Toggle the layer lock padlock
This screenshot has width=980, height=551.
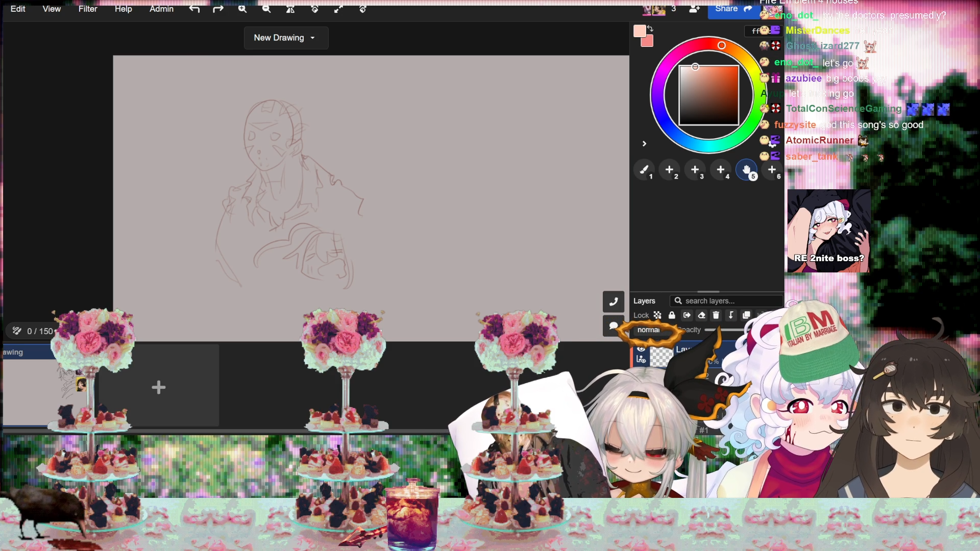pyautogui.click(x=672, y=315)
